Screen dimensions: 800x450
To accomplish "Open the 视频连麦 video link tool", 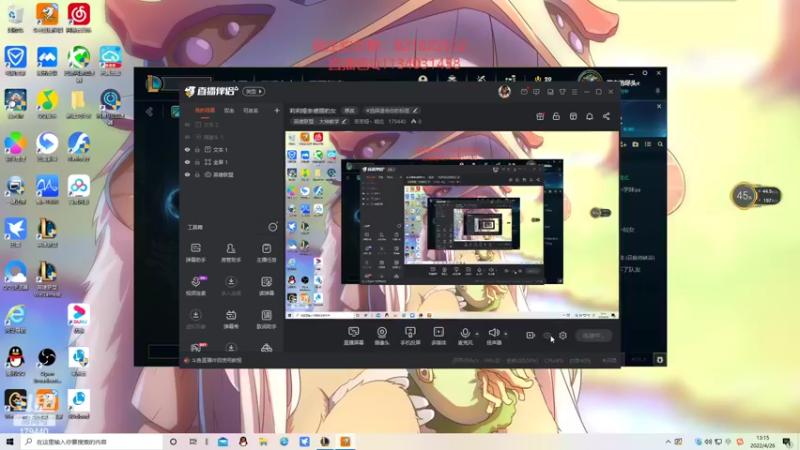I will coord(195,286).
